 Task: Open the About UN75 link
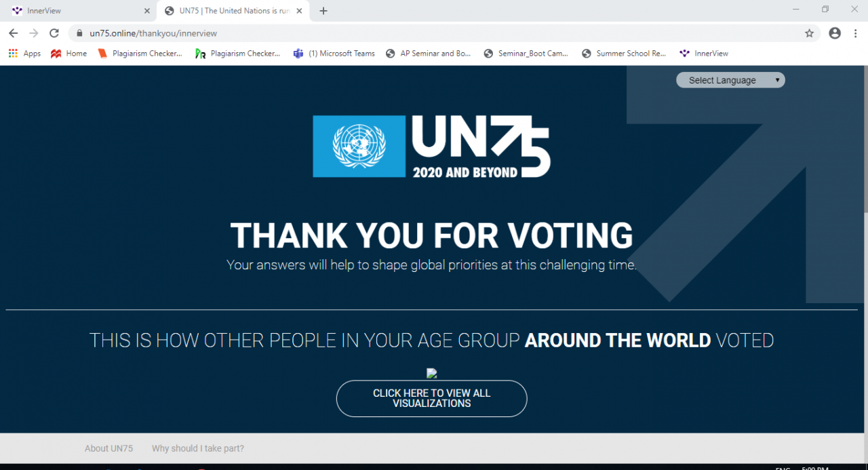108,448
